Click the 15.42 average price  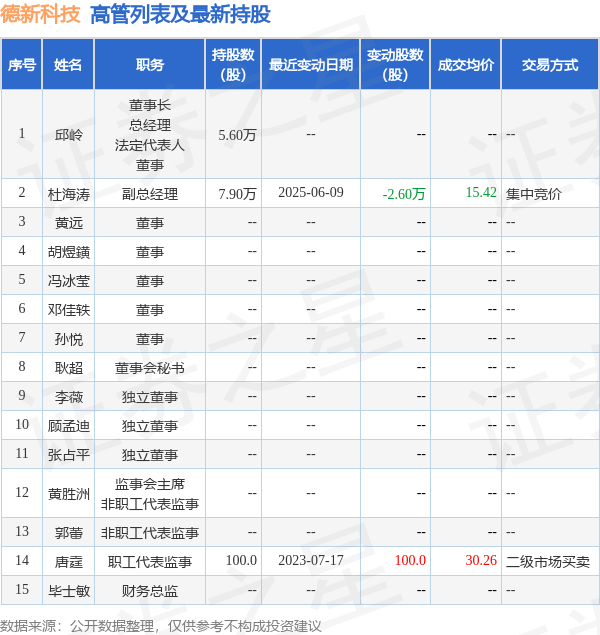[481, 192]
